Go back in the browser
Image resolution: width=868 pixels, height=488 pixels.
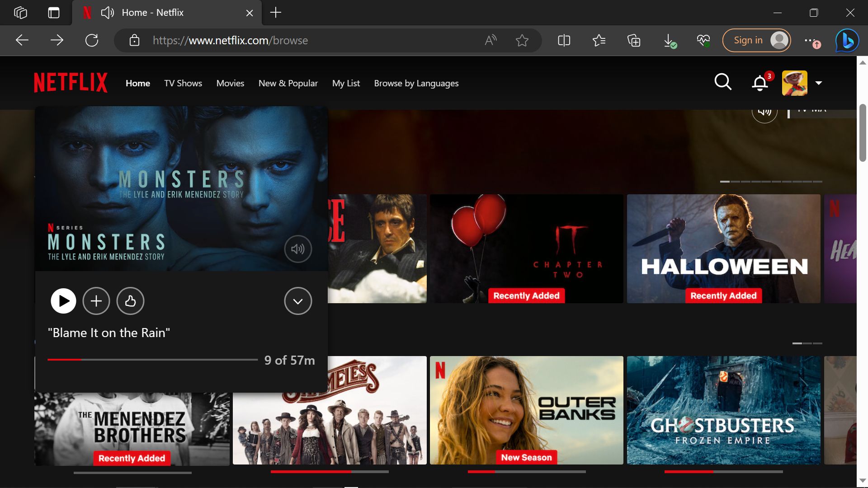[x=22, y=41]
